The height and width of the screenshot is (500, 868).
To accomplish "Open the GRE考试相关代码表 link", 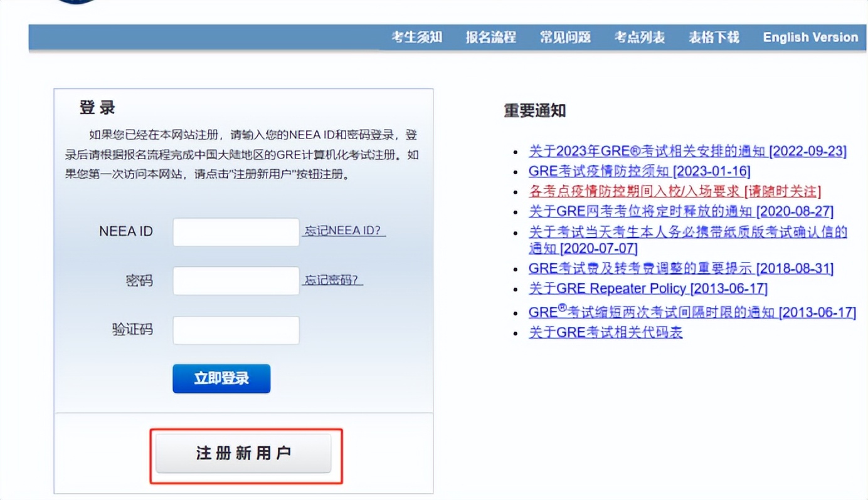I will point(606,332).
